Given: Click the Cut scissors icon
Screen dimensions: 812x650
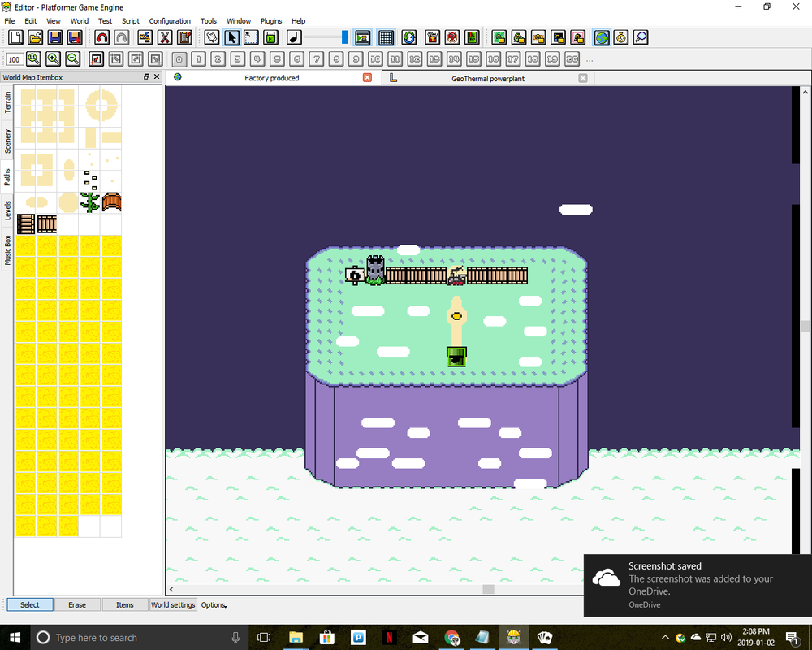Looking at the screenshot, I should [165, 37].
